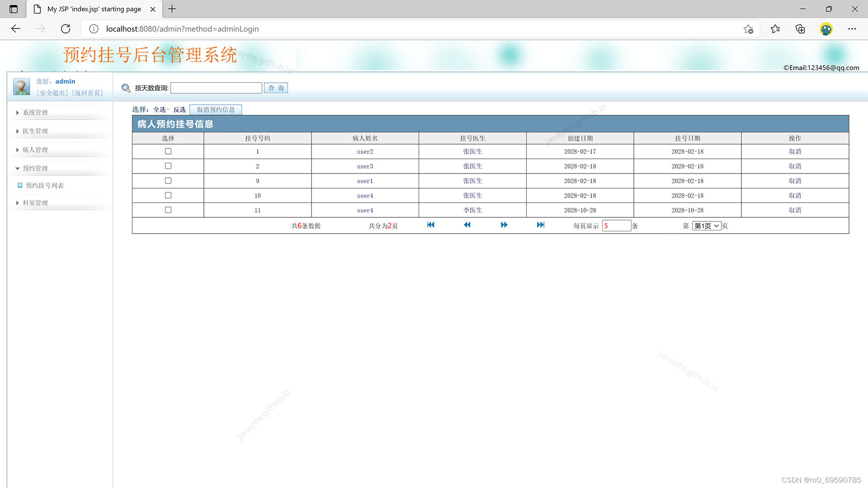Tick checkbox for registration number 11

[168, 210]
